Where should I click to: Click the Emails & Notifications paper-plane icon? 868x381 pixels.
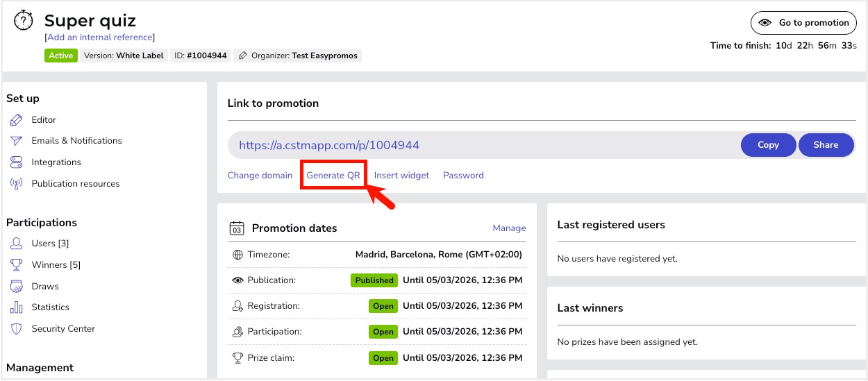[17, 141]
